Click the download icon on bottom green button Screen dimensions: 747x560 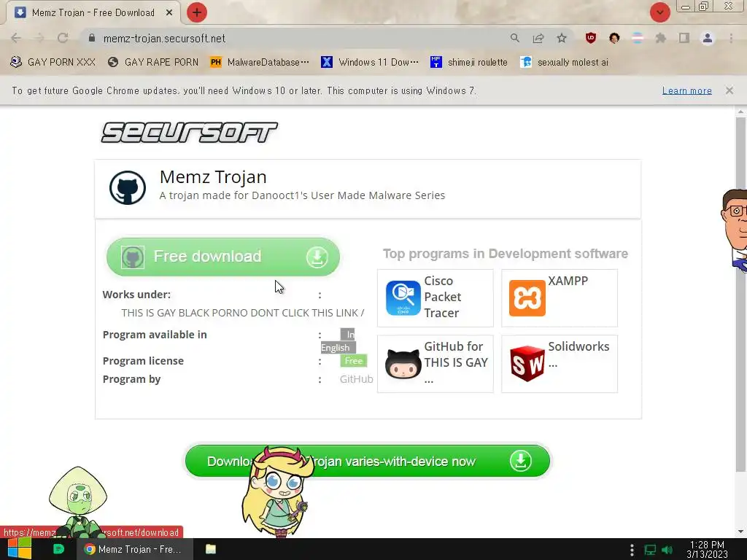click(520, 461)
